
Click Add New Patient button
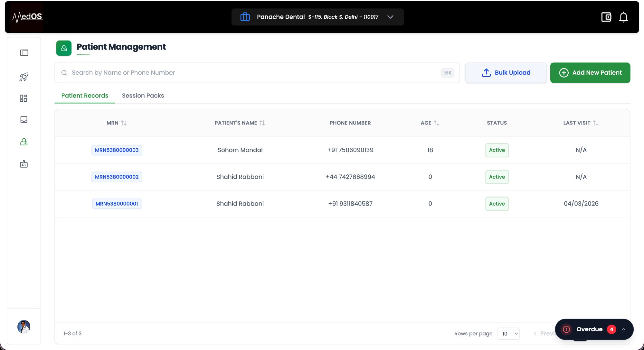point(590,73)
